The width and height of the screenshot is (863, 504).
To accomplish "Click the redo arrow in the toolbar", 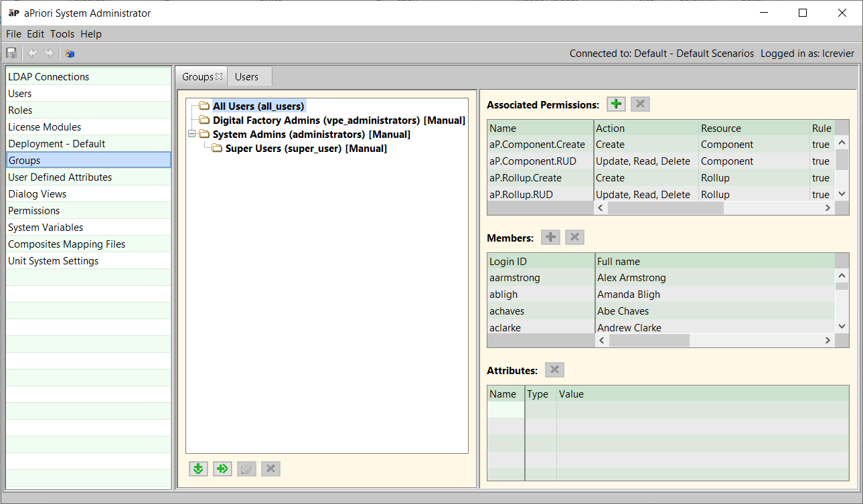I will (x=49, y=54).
